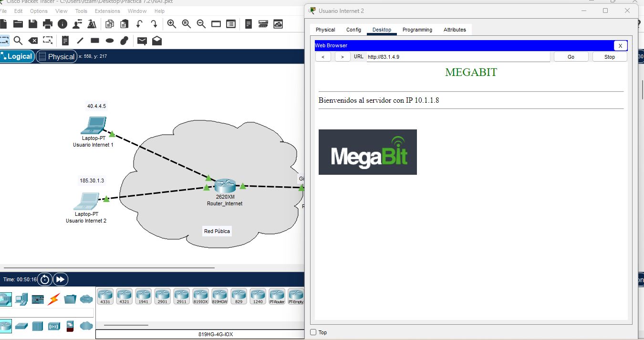The image size is (644, 340).
Task: Select the Delete tool icon
Action: 33,41
